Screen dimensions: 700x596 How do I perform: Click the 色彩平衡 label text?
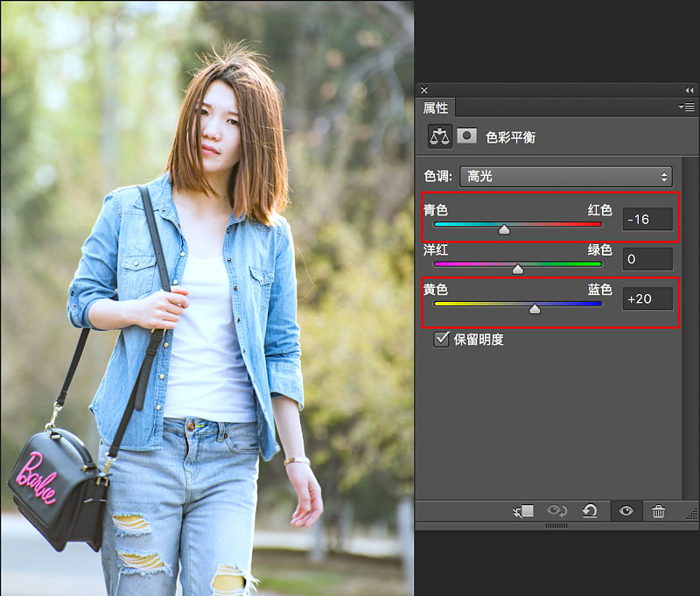point(511,137)
